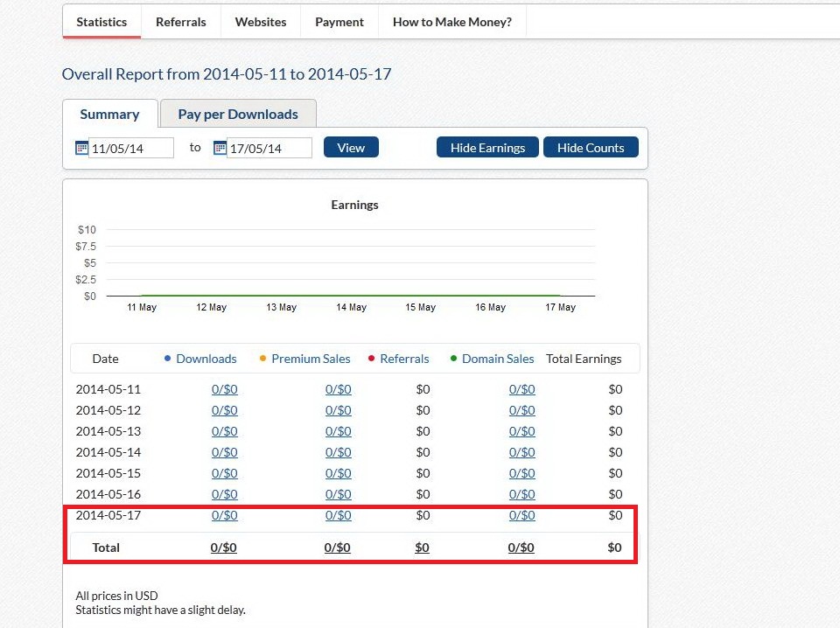Click the Total Domain Sales 0/$0 link
This screenshot has width=840, height=628.
coord(521,548)
